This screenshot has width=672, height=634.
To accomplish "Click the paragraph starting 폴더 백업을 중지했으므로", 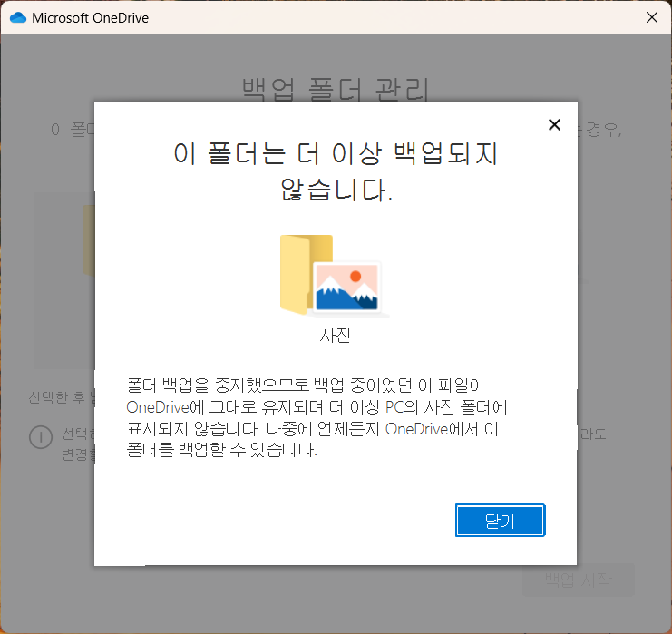I will click(x=317, y=417).
